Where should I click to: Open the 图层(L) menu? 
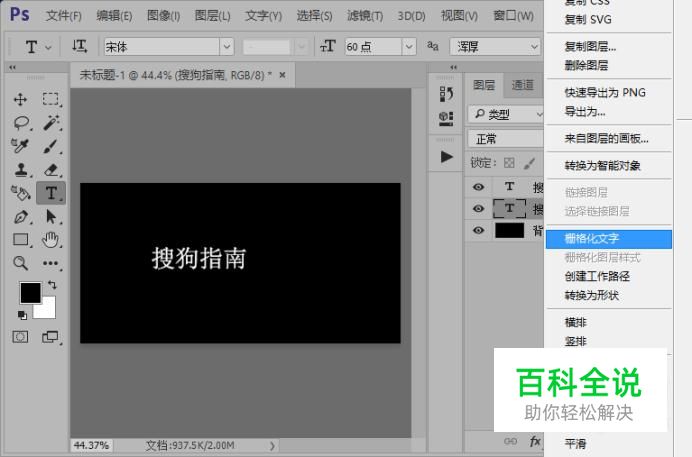[212, 16]
